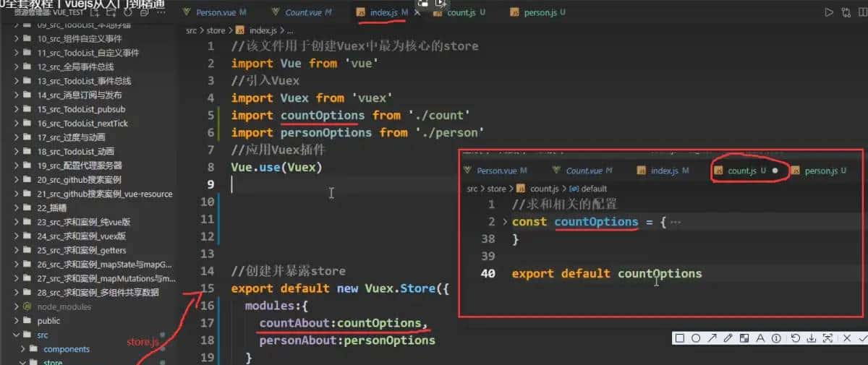Open the source control changes icon

846,12
